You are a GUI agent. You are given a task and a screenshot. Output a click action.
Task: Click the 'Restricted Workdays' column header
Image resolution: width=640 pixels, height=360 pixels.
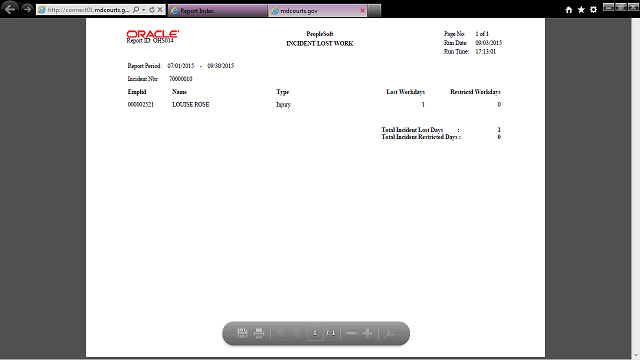click(x=476, y=92)
